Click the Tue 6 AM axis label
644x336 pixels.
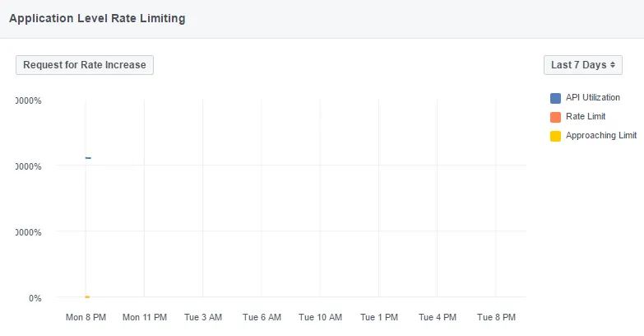(x=262, y=317)
